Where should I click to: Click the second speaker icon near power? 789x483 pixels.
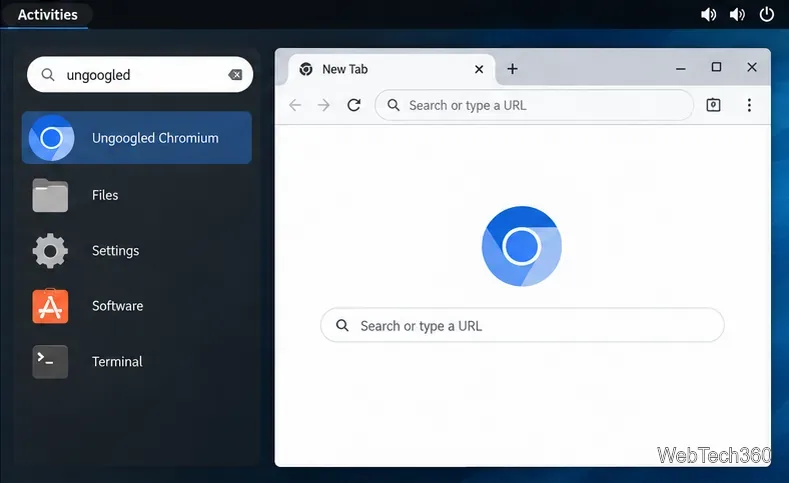pos(737,15)
